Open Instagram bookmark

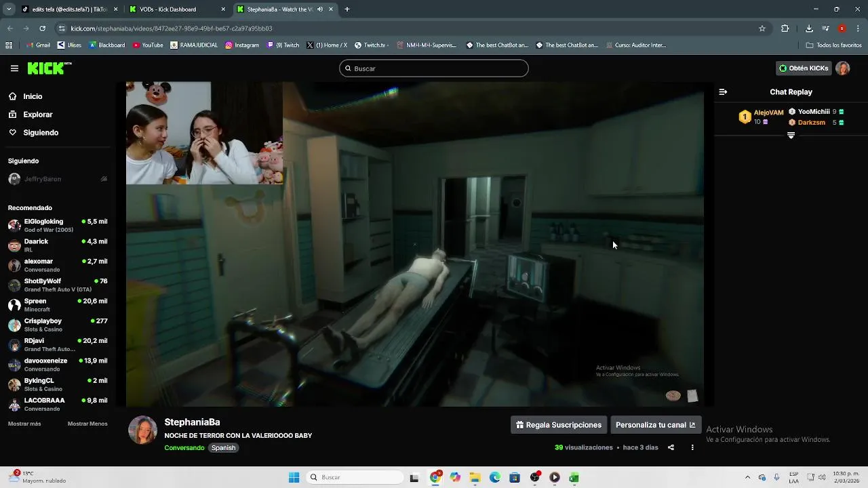(241, 45)
